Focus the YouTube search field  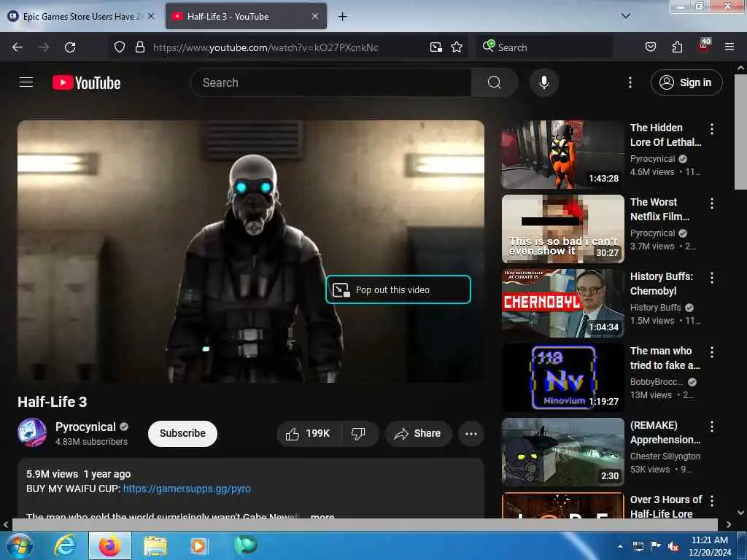tap(331, 82)
